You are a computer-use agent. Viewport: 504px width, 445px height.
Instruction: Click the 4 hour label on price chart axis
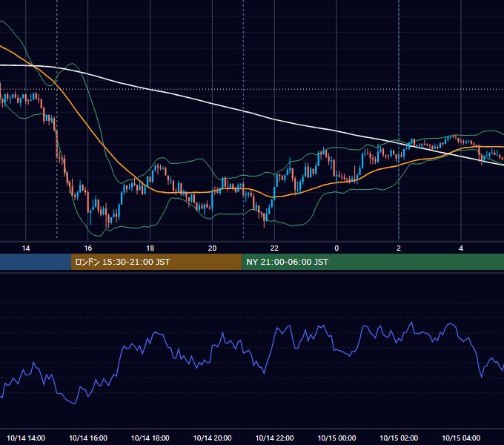coord(461,248)
